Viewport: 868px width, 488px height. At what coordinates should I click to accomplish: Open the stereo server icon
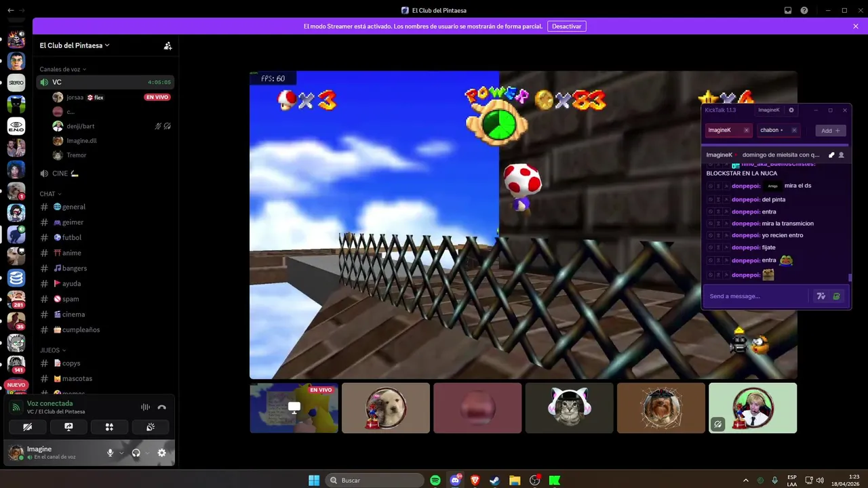point(16,83)
